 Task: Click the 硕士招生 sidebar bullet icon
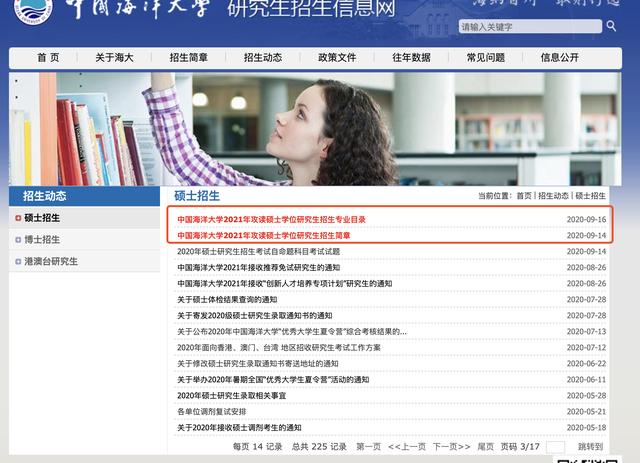(x=18, y=218)
